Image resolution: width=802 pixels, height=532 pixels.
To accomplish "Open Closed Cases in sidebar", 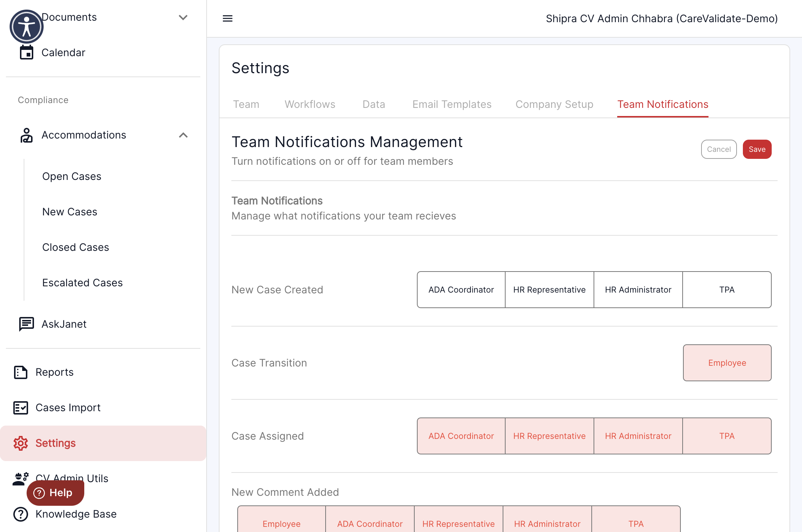I will click(76, 248).
